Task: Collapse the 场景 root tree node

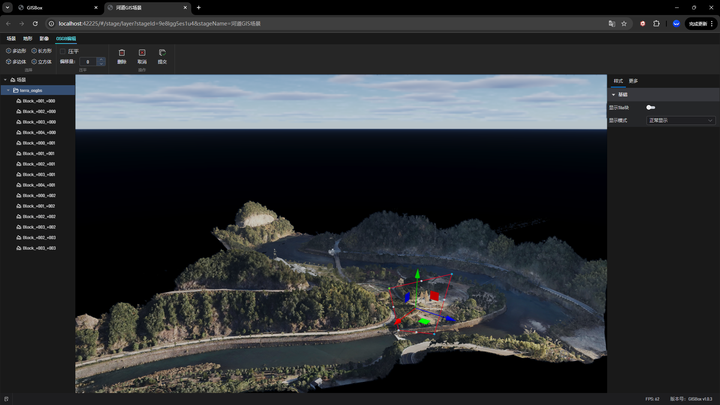Action: (x=5, y=80)
